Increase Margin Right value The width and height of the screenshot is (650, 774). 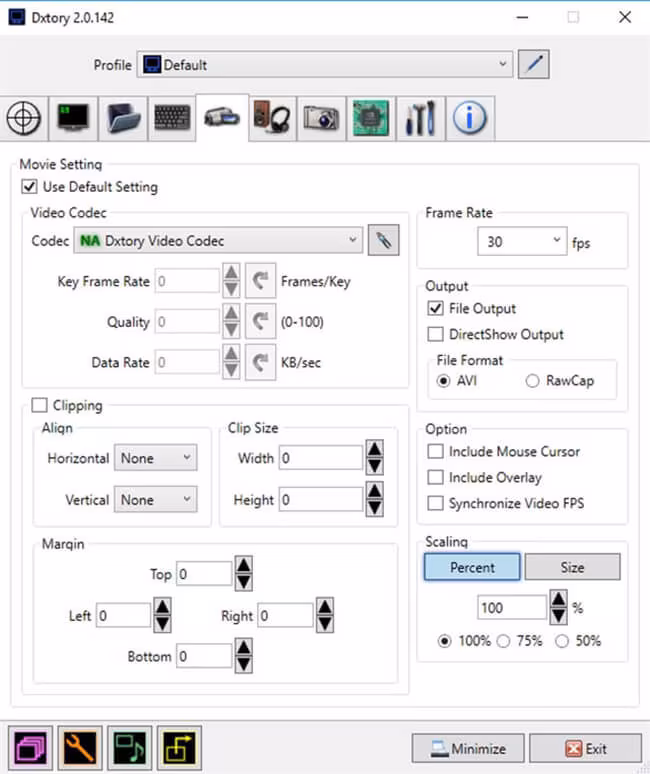(x=324, y=606)
